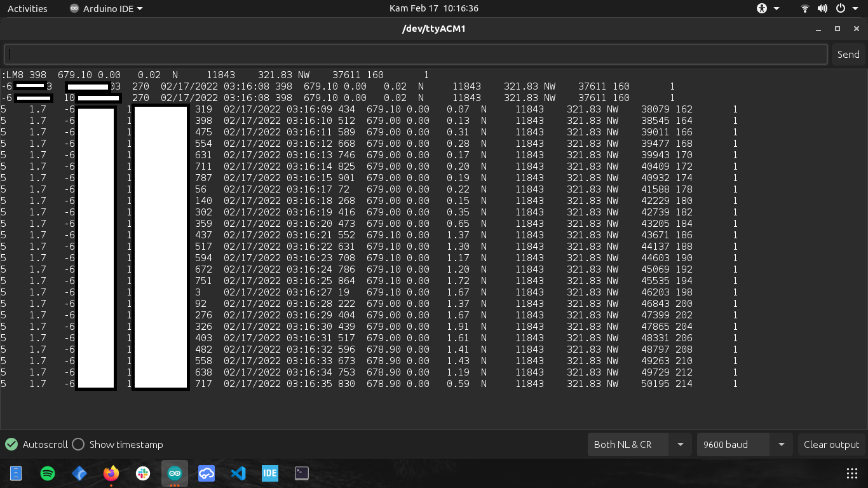Image resolution: width=868 pixels, height=488 pixels.
Task: Launch Firefox from the dock
Action: tap(111, 473)
